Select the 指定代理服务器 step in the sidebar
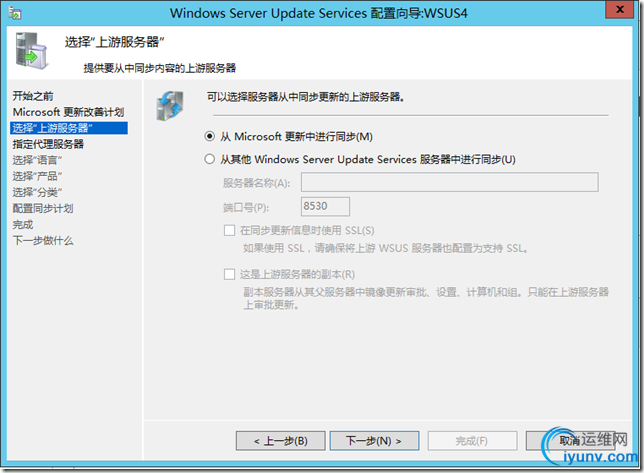This screenshot has height=473, width=644. tap(48, 144)
